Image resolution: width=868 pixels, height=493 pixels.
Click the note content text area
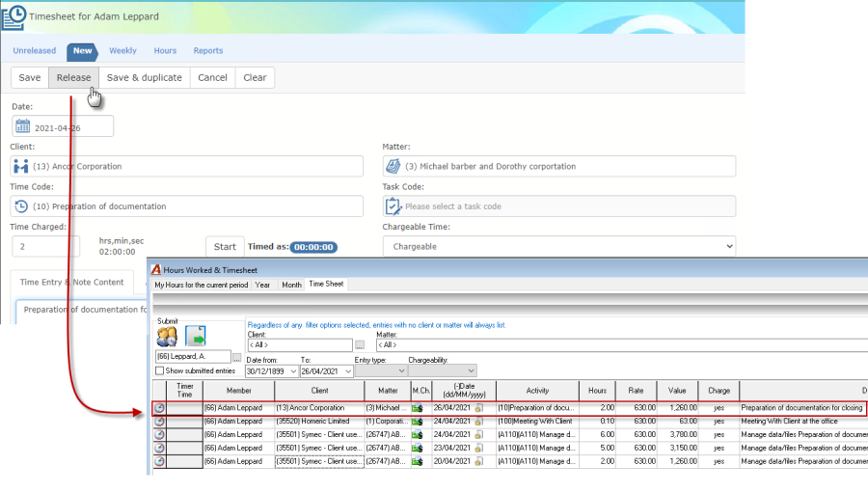click(82, 312)
